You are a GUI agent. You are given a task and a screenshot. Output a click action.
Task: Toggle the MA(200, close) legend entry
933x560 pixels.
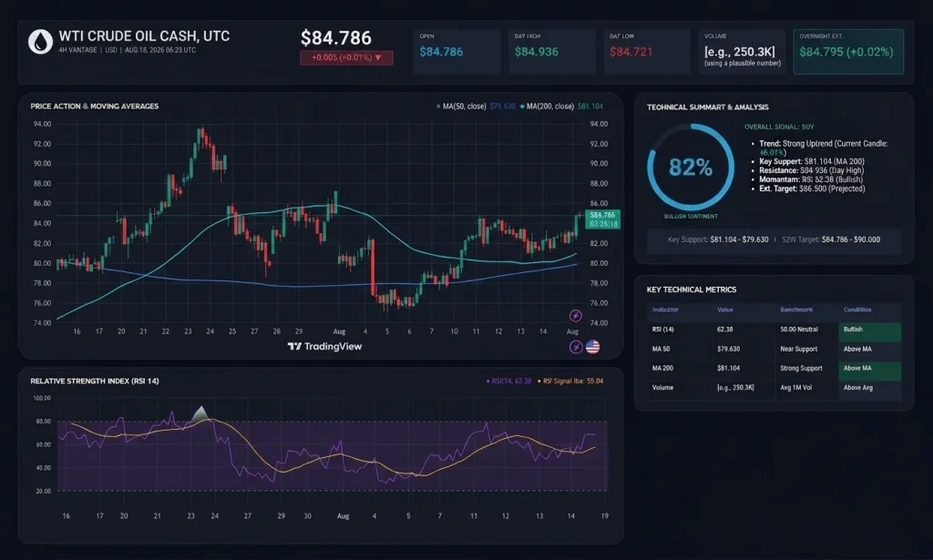[561, 107]
